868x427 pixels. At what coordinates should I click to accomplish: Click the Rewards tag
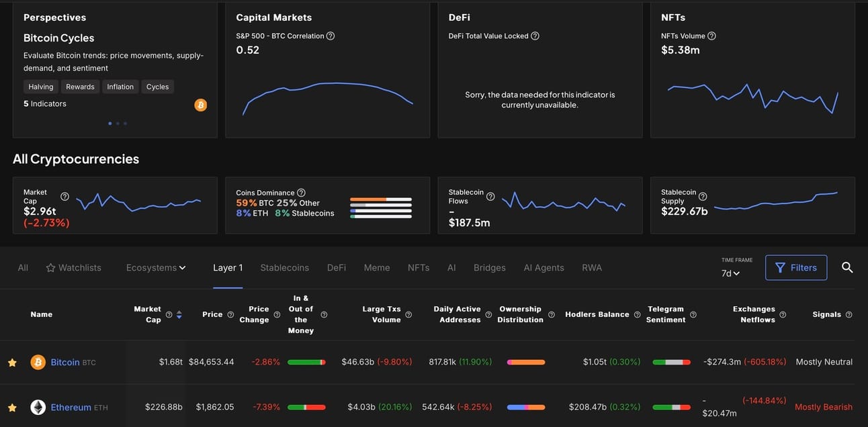pyautogui.click(x=80, y=87)
